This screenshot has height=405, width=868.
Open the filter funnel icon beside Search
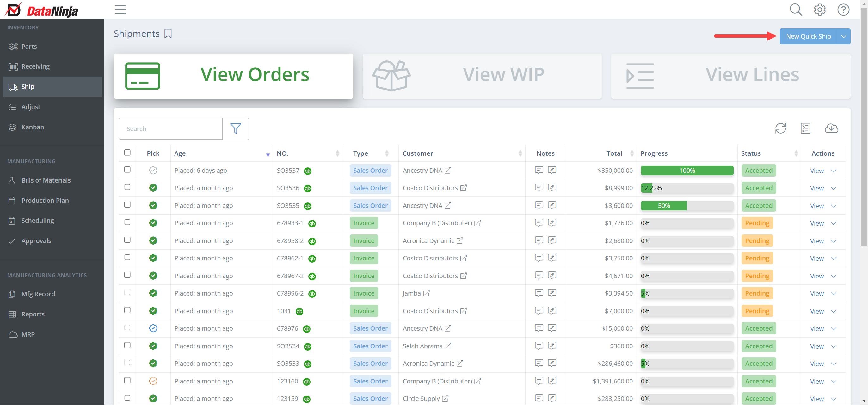tap(235, 128)
